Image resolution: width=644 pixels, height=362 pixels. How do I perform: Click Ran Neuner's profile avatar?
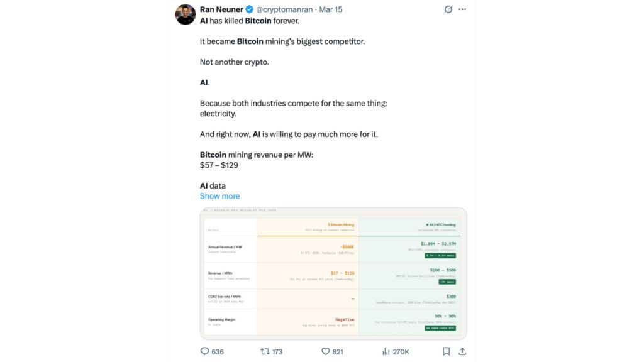(x=186, y=14)
